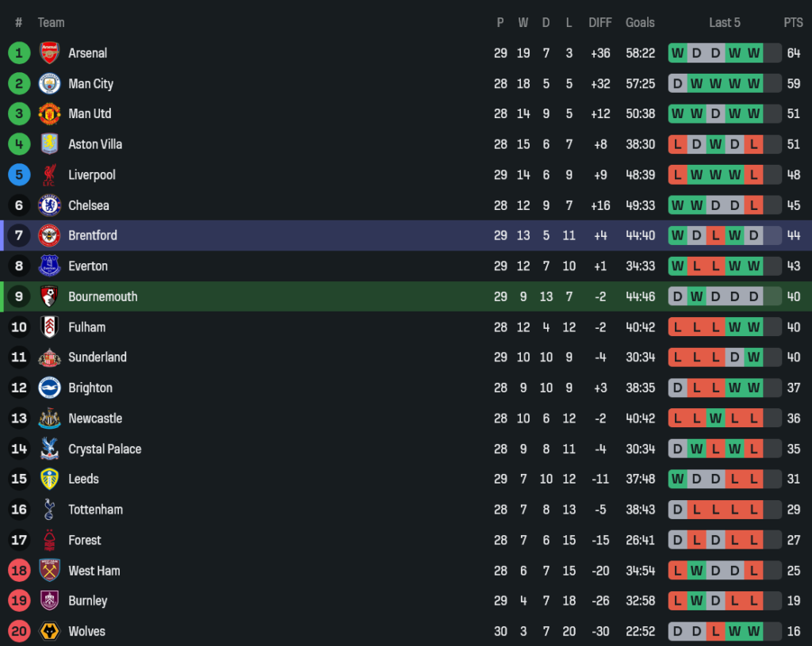Click the Crystal Palace club badge
Screen dimensions: 812x646
[x=49, y=449]
